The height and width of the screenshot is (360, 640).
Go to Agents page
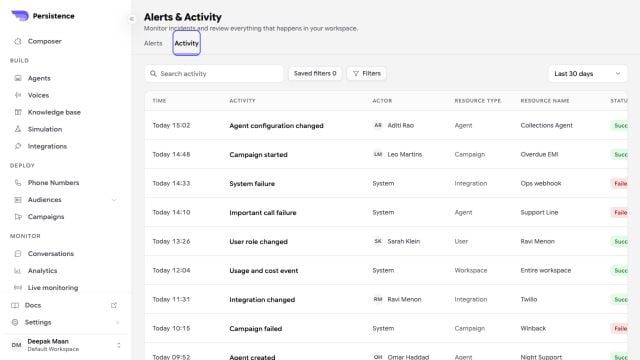click(x=39, y=78)
